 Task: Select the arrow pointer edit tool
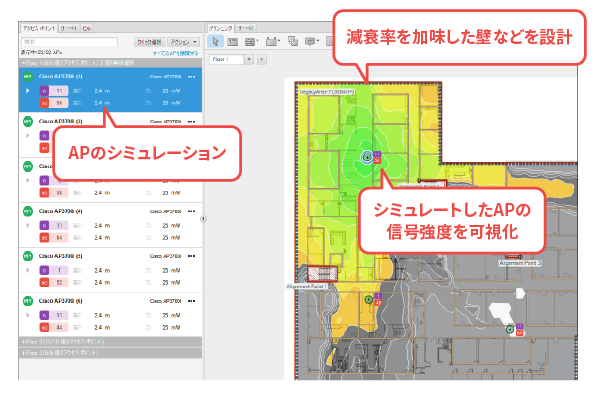pos(216,41)
